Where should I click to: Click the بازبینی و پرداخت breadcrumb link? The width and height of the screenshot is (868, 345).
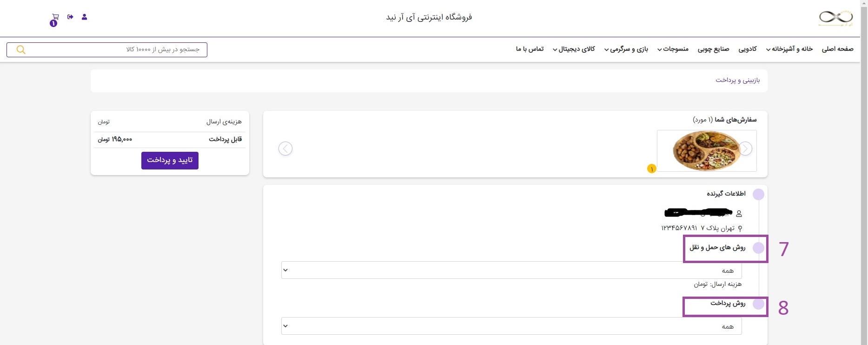pyautogui.click(x=737, y=80)
